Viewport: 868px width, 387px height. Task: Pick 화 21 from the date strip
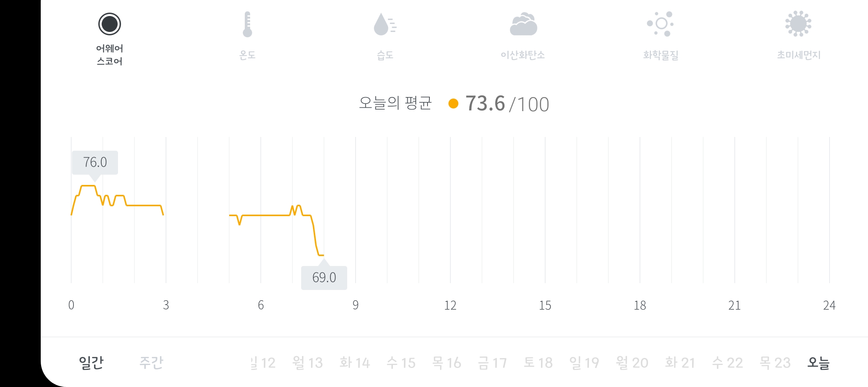coord(680,363)
